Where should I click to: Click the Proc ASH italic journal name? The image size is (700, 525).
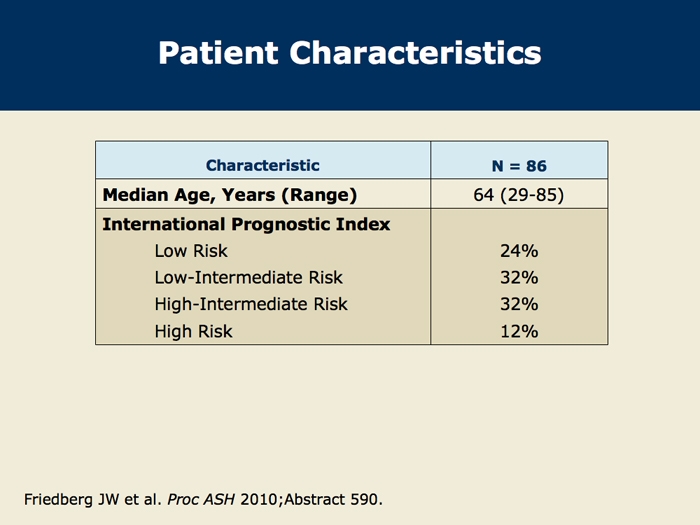click(x=201, y=499)
